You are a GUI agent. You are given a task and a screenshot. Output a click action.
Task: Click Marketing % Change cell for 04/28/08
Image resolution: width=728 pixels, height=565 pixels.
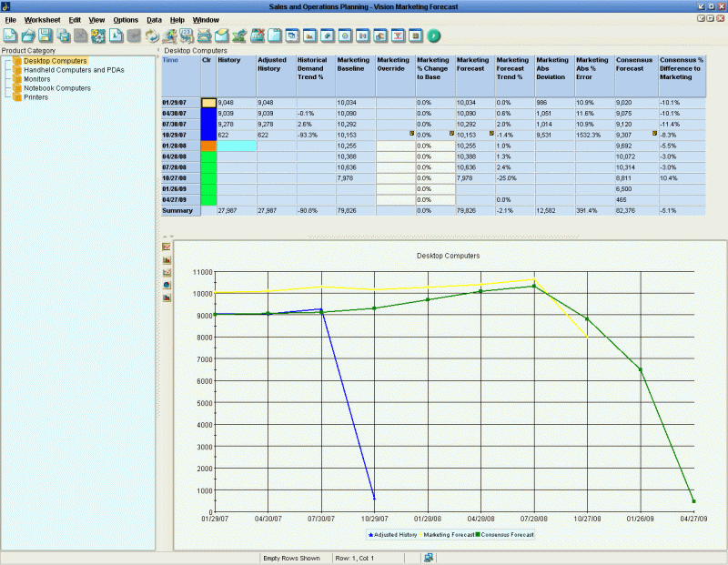tap(436, 156)
